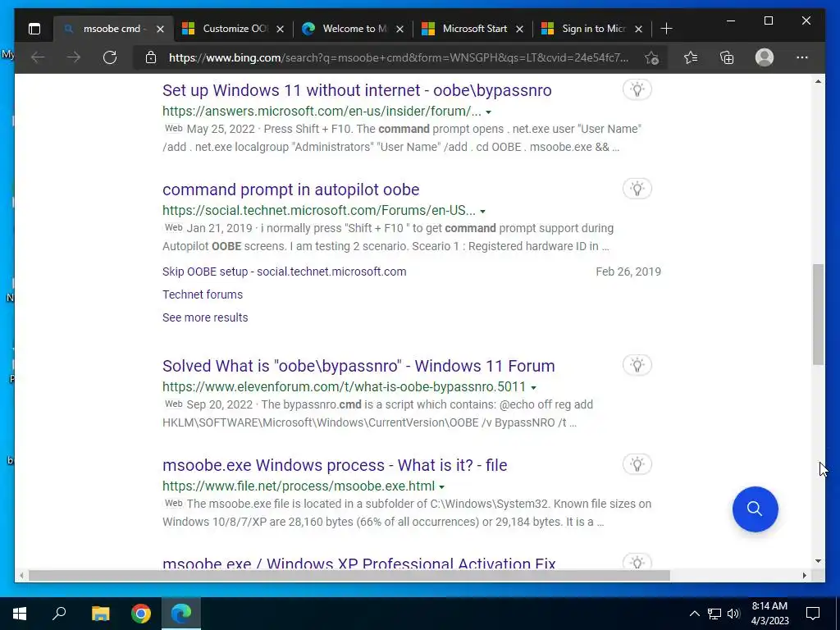This screenshot has height=630, width=840.
Task: Click the browser forward arrow
Action: click(74, 57)
